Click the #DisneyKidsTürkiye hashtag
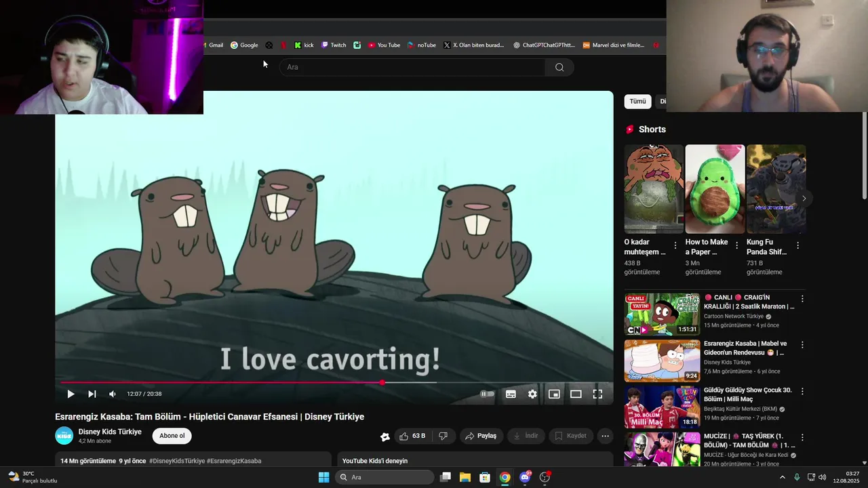The height and width of the screenshot is (488, 868). tap(177, 461)
